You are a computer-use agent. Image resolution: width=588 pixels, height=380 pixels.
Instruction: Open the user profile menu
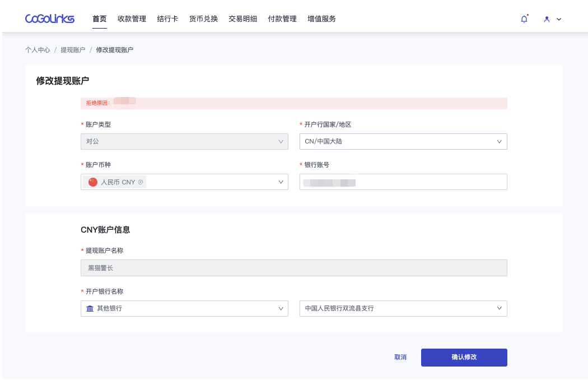pos(552,19)
